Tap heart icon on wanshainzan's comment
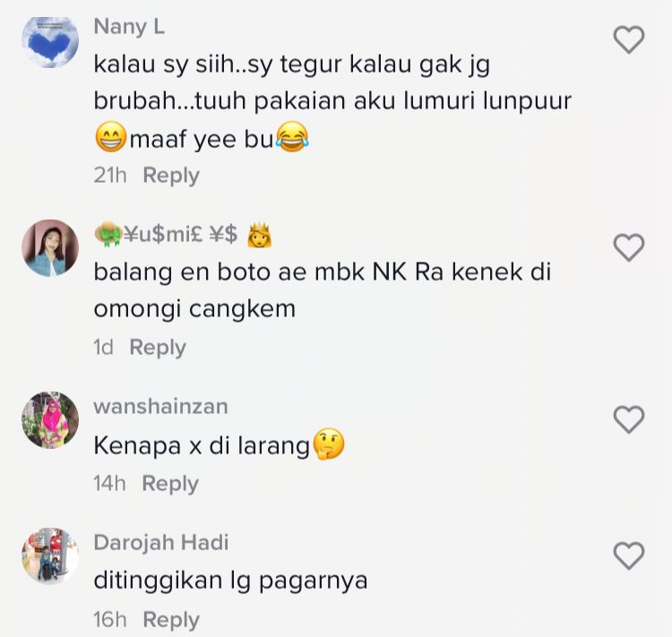This screenshot has height=637, width=672. coord(629,419)
